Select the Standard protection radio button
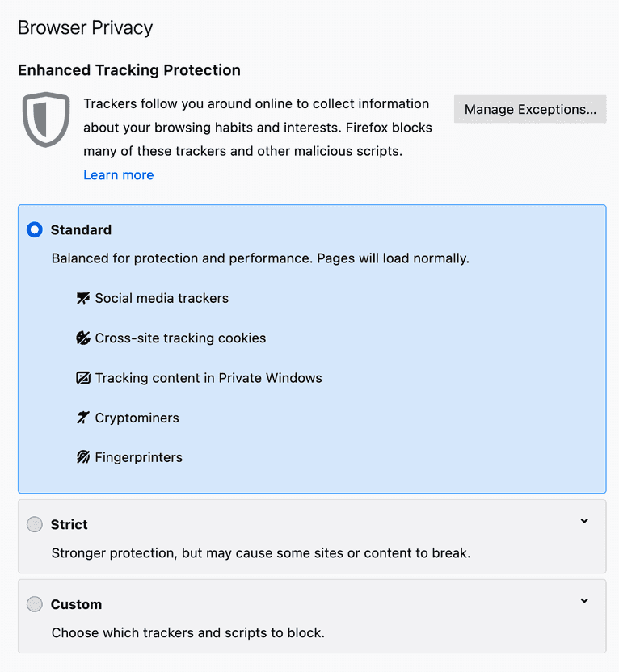Viewport: 619px width, 672px height. coord(34,229)
